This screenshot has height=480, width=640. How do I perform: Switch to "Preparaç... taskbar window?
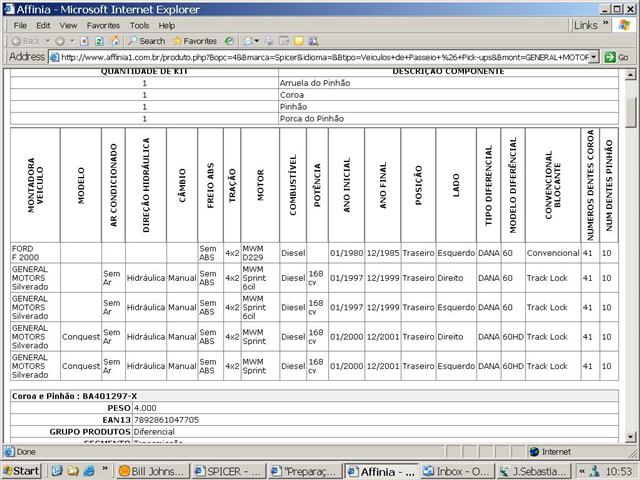305,471
